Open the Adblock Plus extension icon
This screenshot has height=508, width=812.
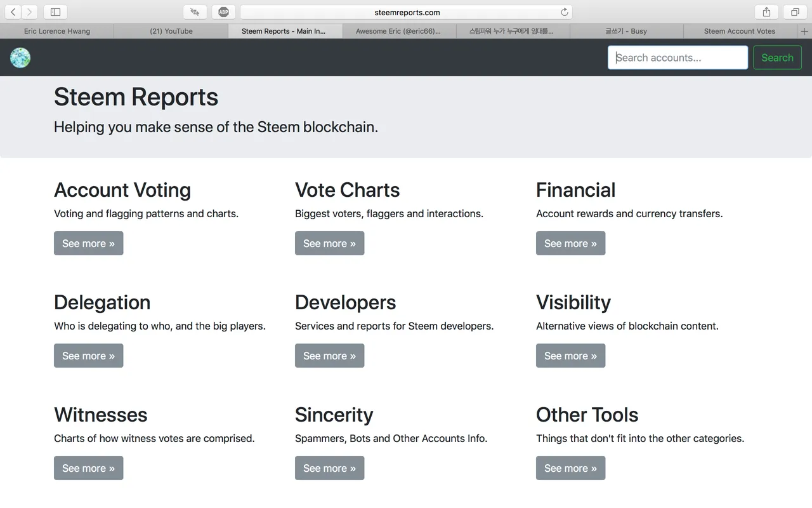coord(223,12)
